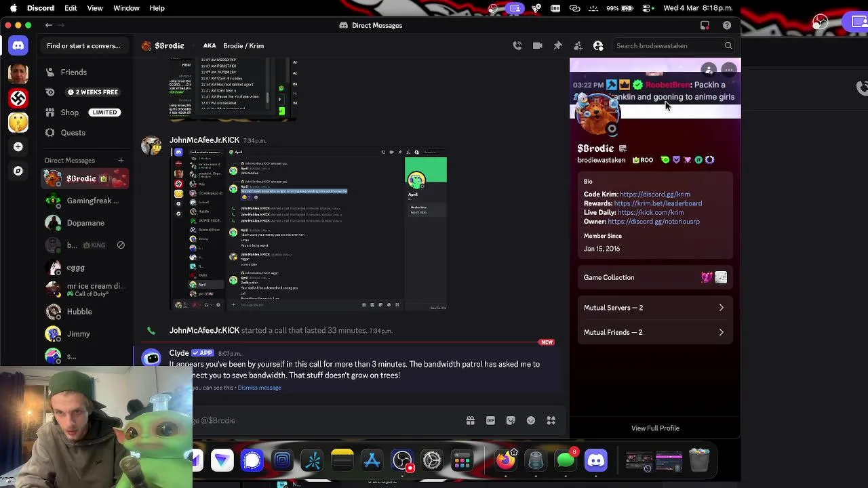Start a video call icon
This screenshot has width=868, height=488.
tap(538, 45)
